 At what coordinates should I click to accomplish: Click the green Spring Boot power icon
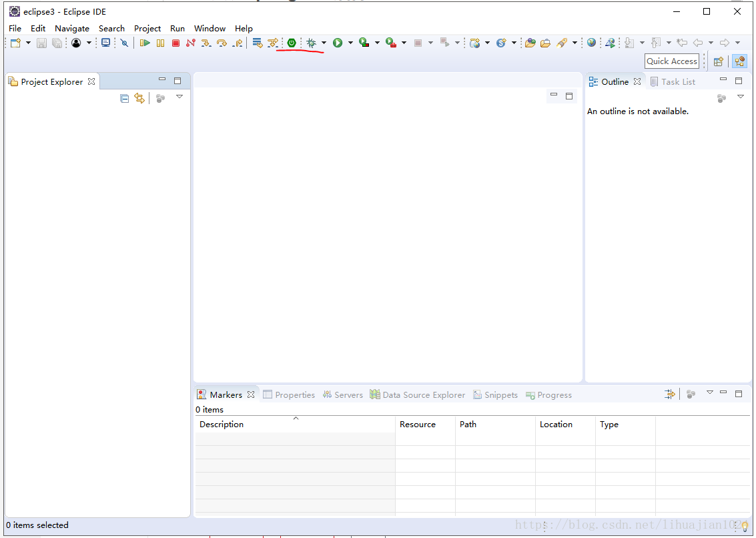(291, 43)
